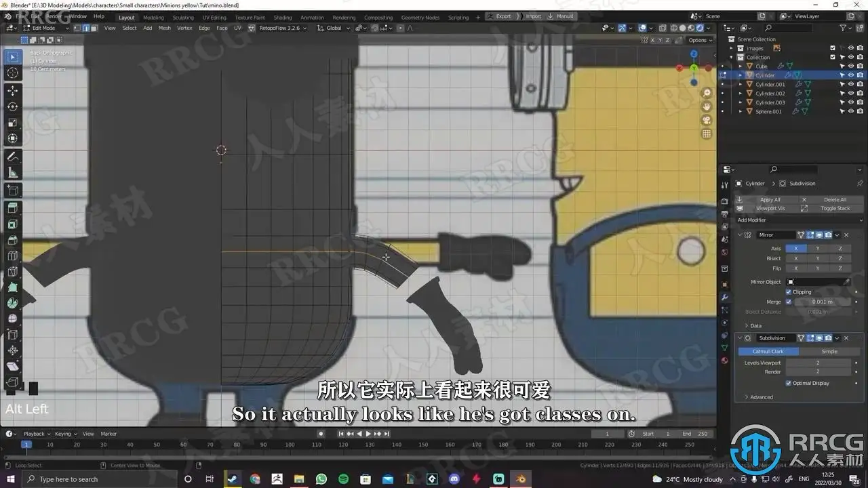
Task: Open Steam from the taskbar
Action: point(232,479)
